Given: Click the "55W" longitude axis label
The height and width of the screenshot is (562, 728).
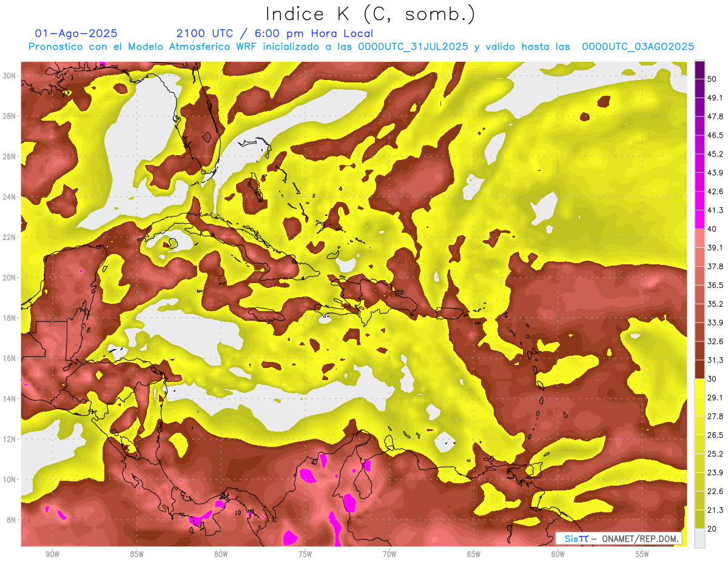Looking at the screenshot, I should click(642, 554).
